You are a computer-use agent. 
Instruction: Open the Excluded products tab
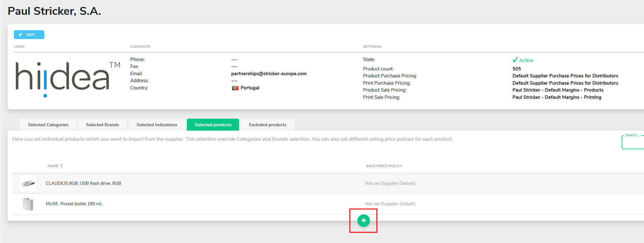(x=268, y=125)
